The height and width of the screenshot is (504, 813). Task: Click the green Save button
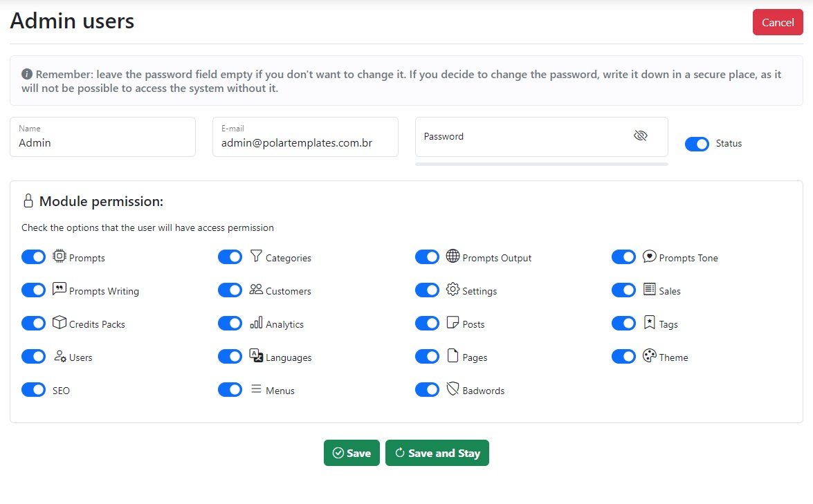coord(351,454)
